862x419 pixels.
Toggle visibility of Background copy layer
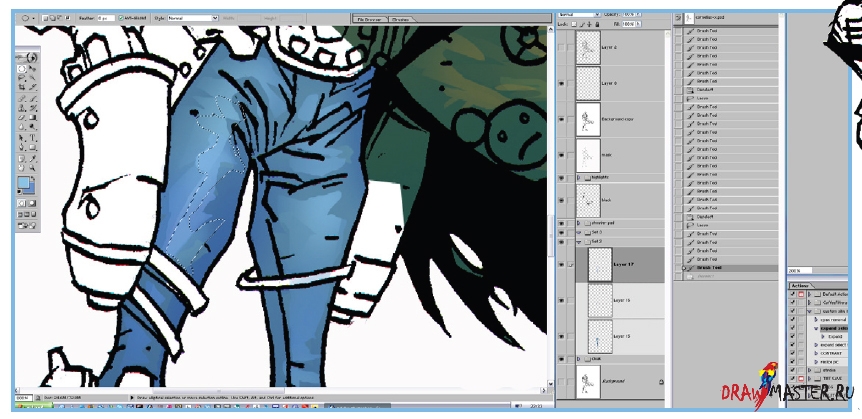click(x=561, y=119)
